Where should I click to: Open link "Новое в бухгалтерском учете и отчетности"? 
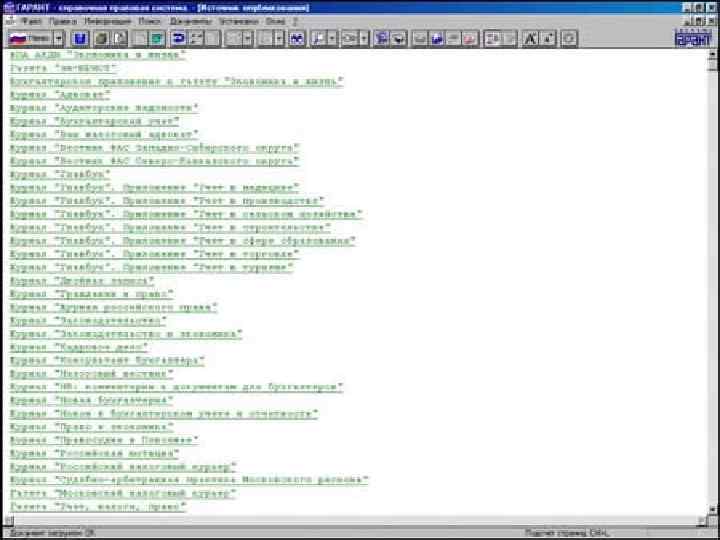[164, 414]
